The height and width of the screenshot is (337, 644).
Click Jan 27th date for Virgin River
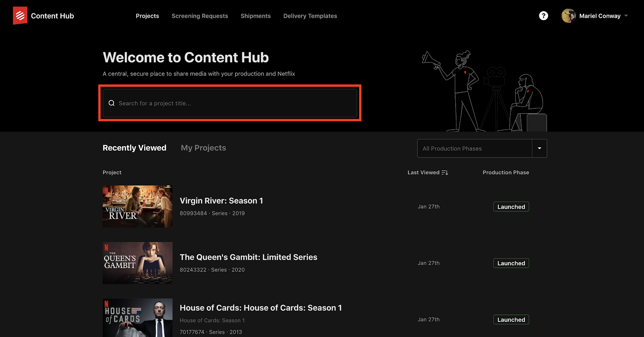pyautogui.click(x=428, y=207)
